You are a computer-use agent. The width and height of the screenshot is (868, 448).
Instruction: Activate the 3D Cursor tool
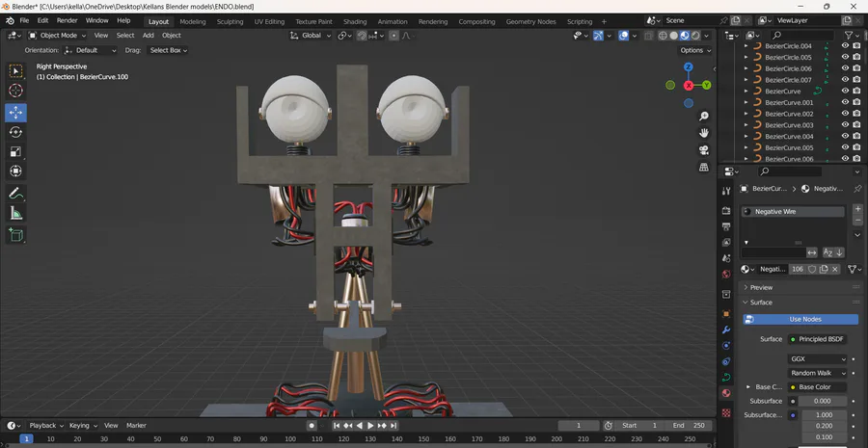15,91
